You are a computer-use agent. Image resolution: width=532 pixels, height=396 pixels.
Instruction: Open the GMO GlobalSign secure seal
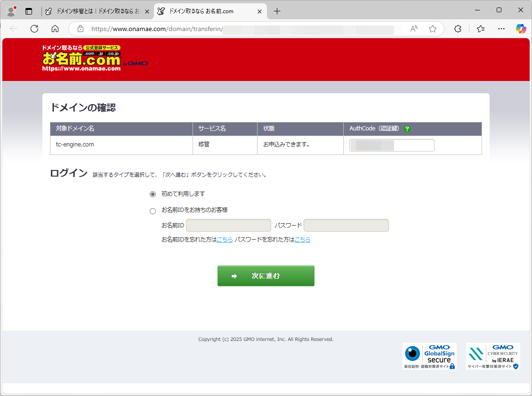pyautogui.click(x=429, y=356)
